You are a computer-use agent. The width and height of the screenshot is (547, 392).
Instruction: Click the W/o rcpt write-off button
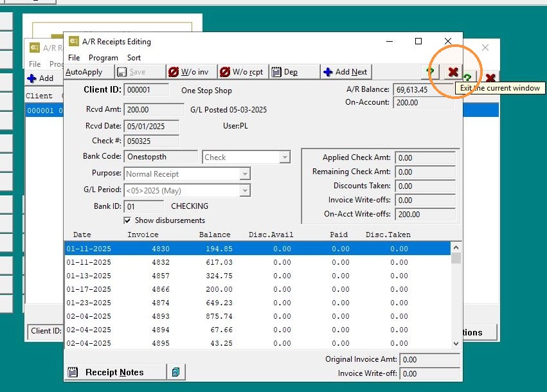[243, 72]
